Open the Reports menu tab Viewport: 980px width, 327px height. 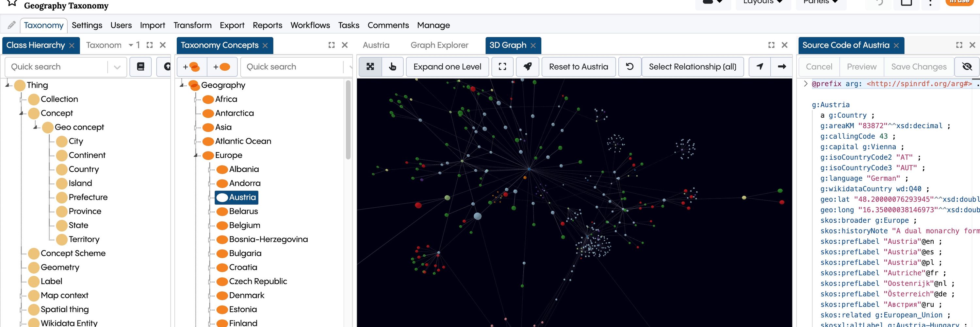click(x=268, y=25)
